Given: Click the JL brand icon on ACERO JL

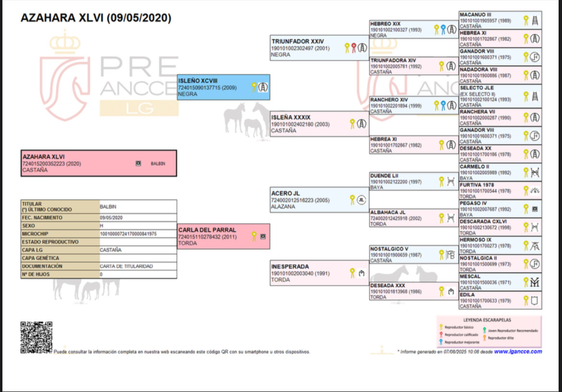Looking at the screenshot, I should coord(361,200).
